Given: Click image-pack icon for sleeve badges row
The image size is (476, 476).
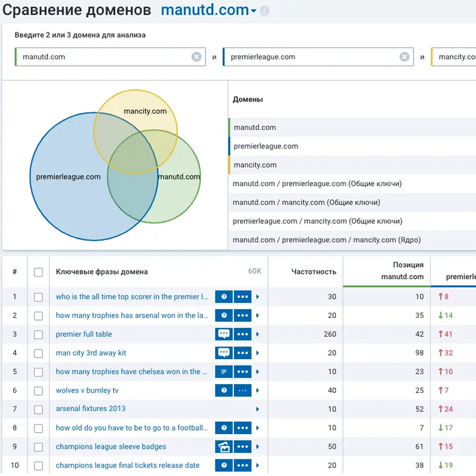Looking at the screenshot, I should [224, 447].
